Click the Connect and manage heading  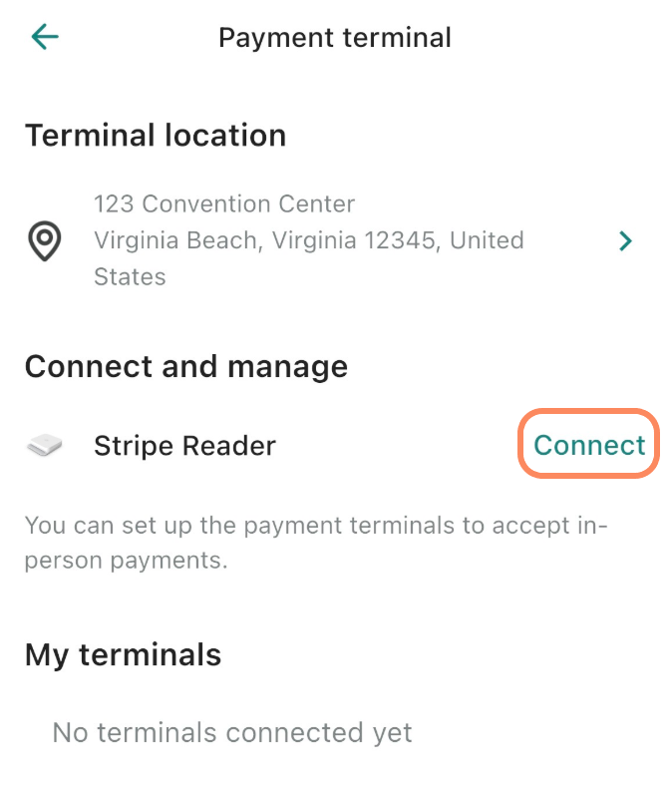tap(186, 366)
